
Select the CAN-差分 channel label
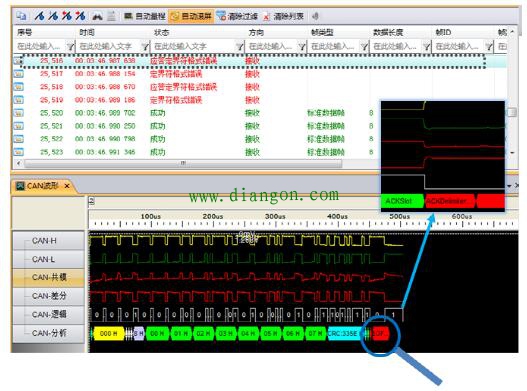pos(48,296)
